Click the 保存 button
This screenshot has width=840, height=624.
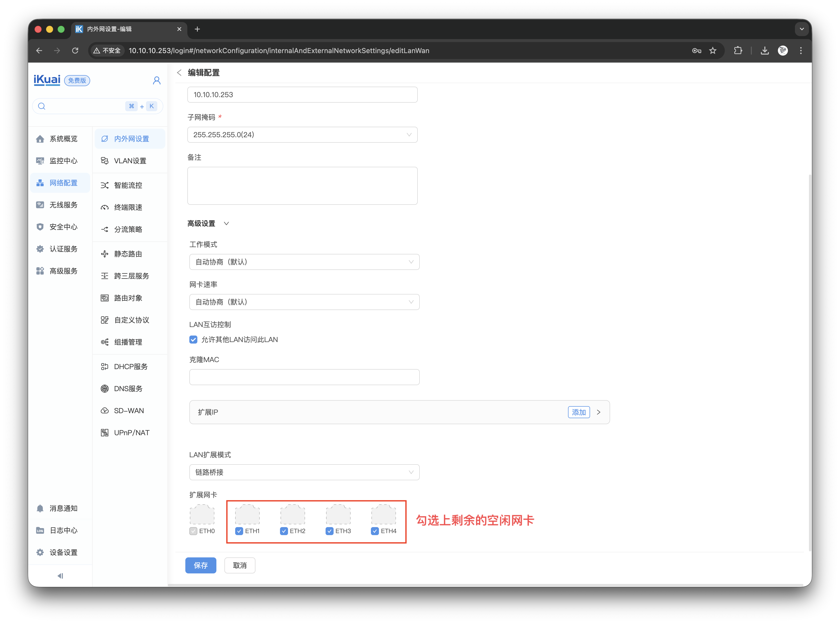click(x=201, y=565)
